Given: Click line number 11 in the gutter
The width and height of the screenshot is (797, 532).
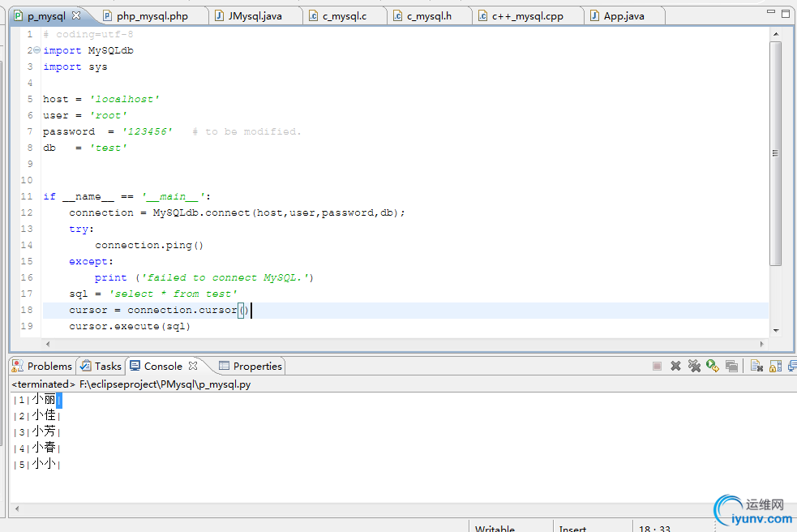Looking at the screenshot, I should point(27,196).
